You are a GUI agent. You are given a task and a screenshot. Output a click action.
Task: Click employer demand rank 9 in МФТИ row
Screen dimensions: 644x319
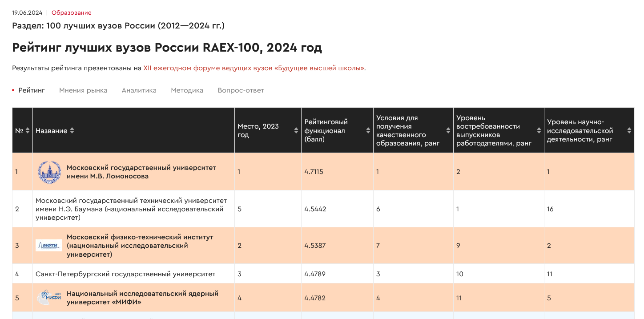click(x=459, y=246)
